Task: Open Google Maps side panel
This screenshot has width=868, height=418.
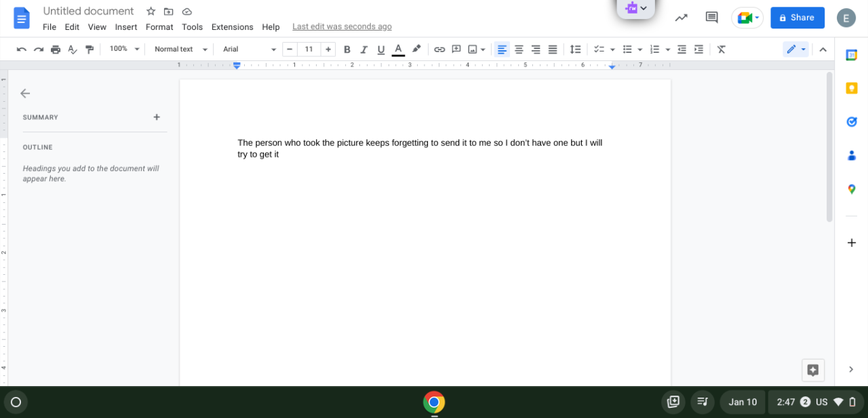Action: click(x=852, y=189)
